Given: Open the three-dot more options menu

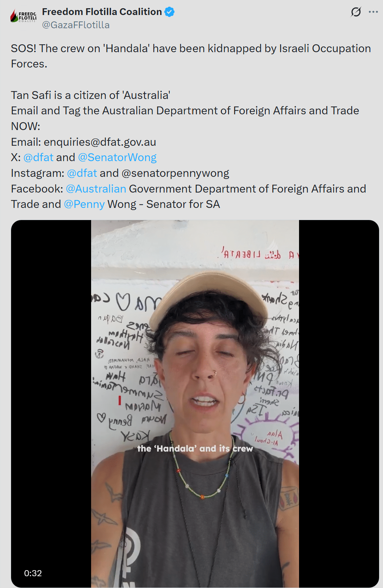Looking at the screenshot, I should click(373, 12).
